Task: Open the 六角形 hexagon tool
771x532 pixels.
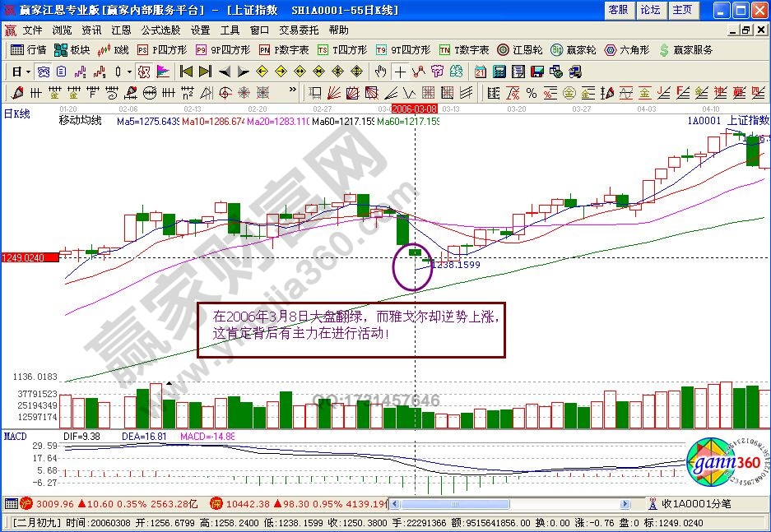Action: click(628, 50)
